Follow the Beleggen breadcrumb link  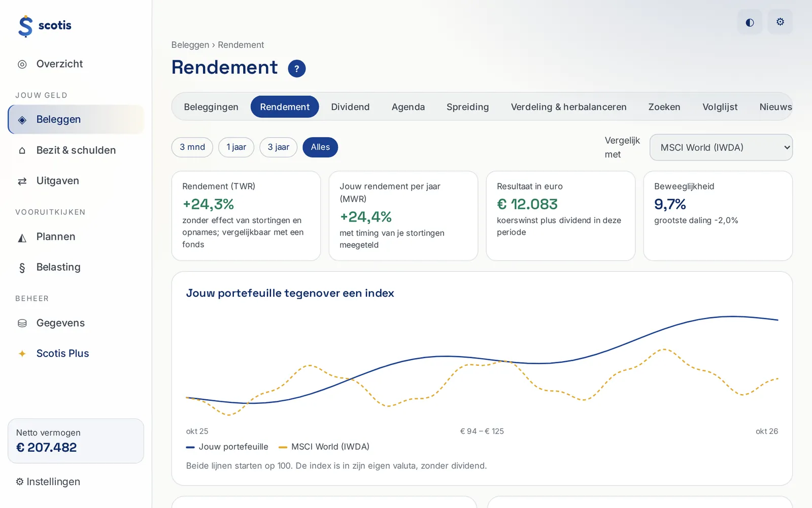(x=190, y=45)
